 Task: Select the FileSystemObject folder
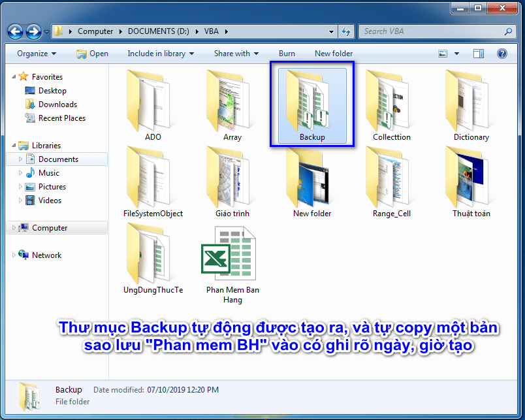[153, 182]
